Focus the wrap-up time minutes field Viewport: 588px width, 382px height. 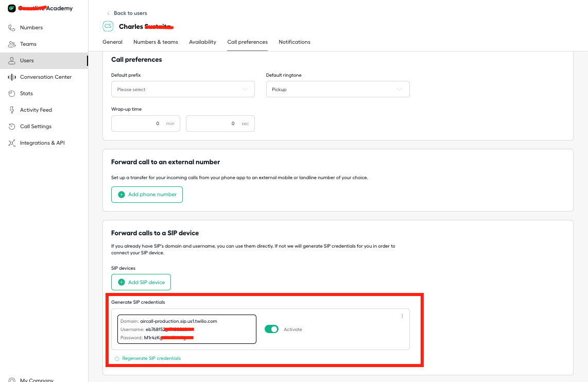[x=146, y=124]
